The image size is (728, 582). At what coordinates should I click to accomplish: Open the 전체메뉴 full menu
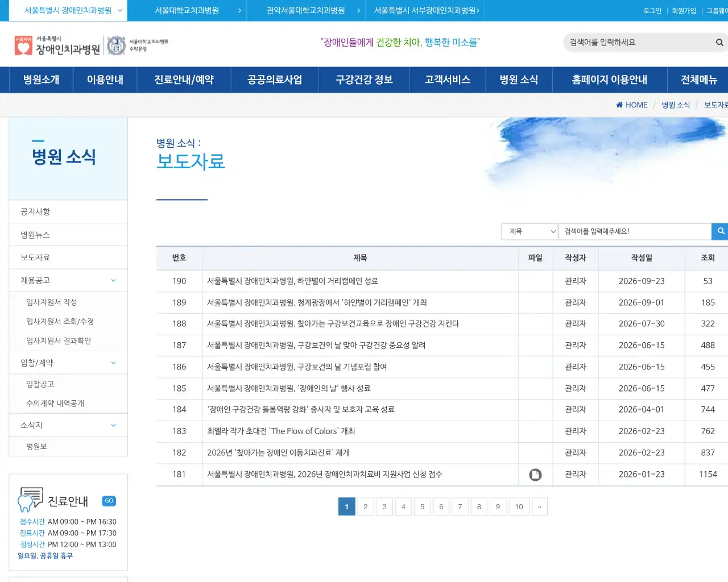(x=698, y=80)
